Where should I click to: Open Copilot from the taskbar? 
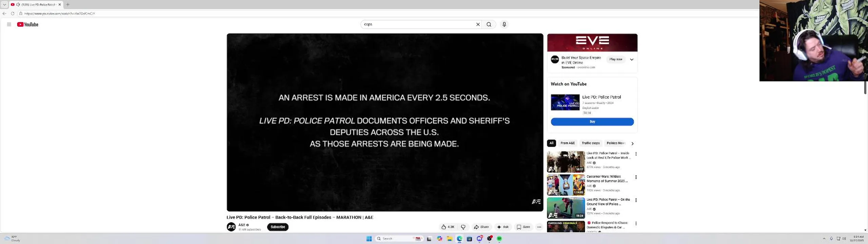pos(440,239)
